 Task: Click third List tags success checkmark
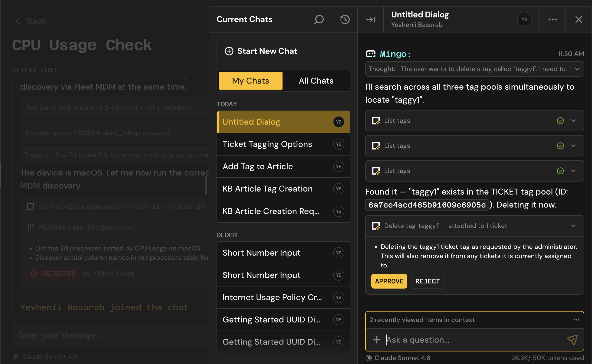pyautogui.click(x=560, y=171)
